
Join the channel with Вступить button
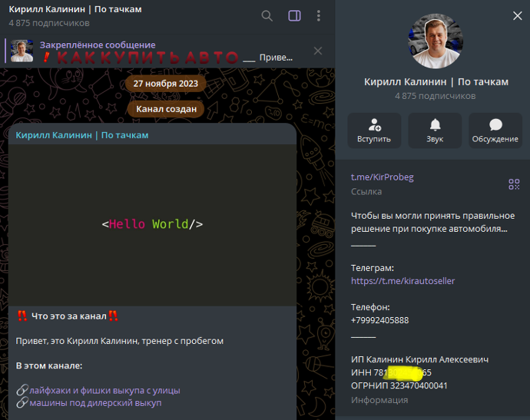tap(374, 131)
